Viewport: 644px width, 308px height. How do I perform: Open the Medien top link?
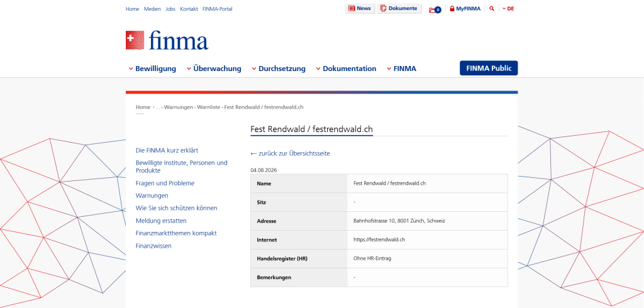click(x=152, y=9)
